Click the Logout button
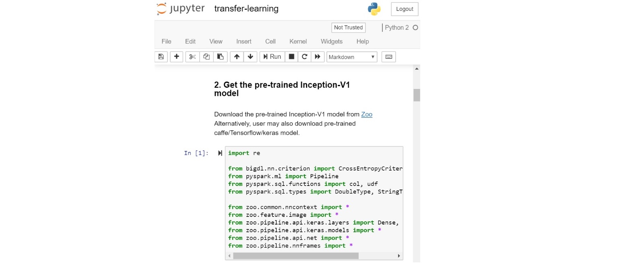This screenshot has height=264, width=644. point(405,9)
